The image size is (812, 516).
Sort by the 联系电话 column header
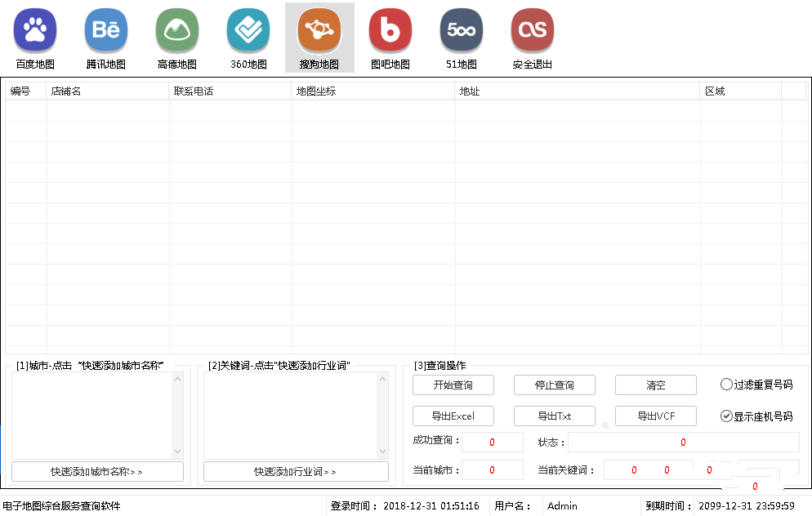click(x=230, y=91)
